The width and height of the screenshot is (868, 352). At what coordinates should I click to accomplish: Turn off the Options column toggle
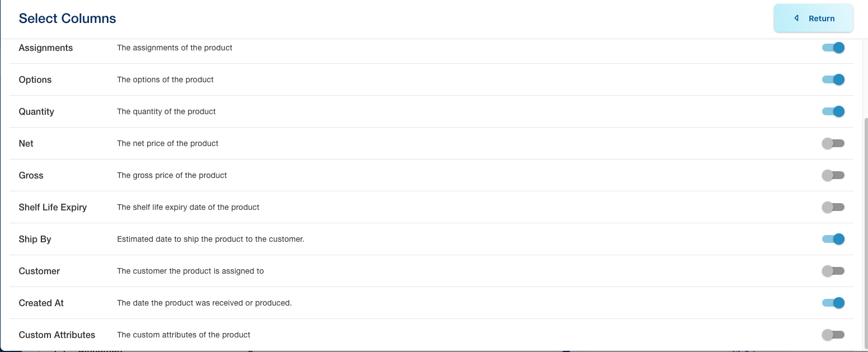(833, 80)
